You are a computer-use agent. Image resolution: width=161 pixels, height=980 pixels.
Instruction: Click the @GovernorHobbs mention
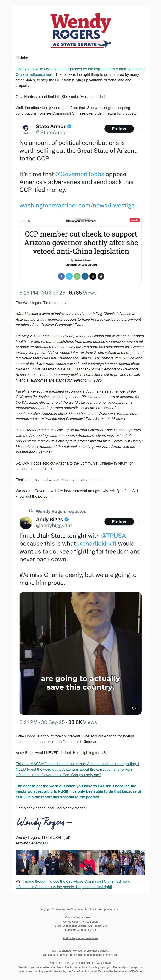tap(79, 174)
